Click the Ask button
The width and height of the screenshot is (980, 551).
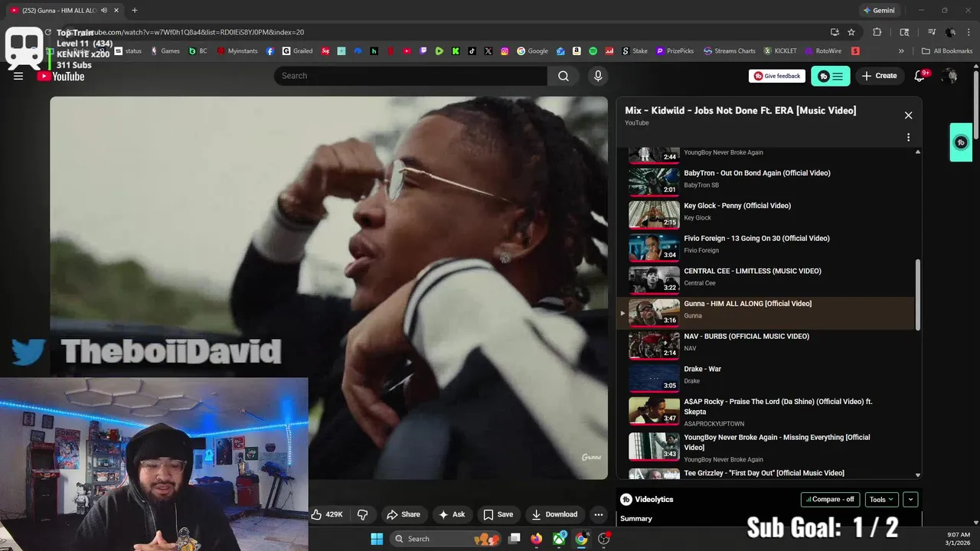452,514
